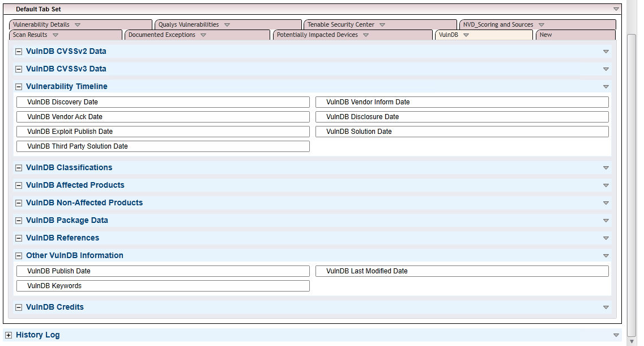Collapse the Vulnerability Timeline section
This screenshot has width=644, height=346.
coord(19,87)
